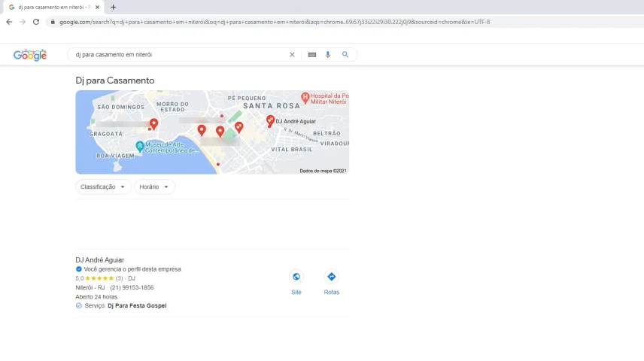Clear the search box text
Viewport: 644px width, 361px height.
pos(292,55)
